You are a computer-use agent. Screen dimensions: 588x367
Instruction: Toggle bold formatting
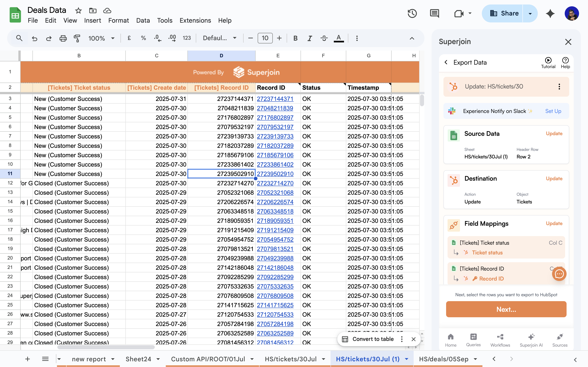[x=295, y=38]
